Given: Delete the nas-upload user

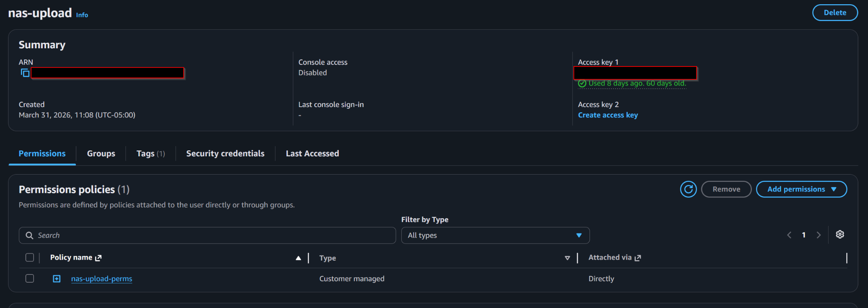Looking at the screenshot, I should [835, 13].
